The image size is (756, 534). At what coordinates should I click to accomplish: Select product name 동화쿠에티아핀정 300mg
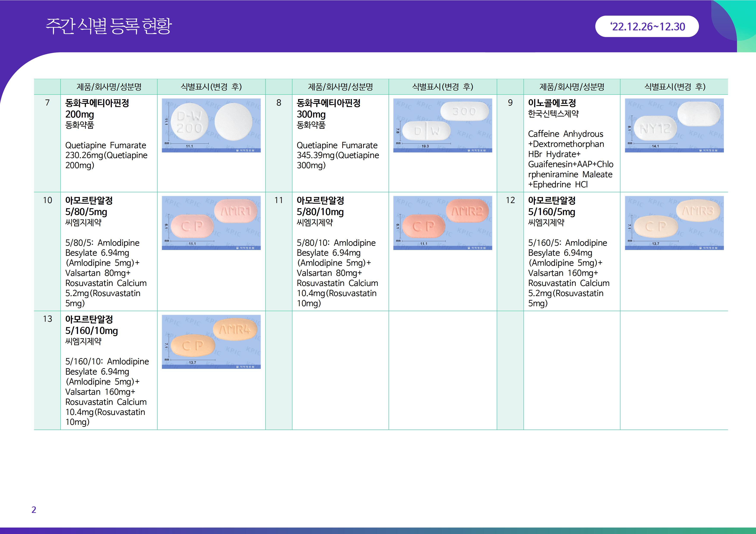pyautogui.click(x=328, y=109)
